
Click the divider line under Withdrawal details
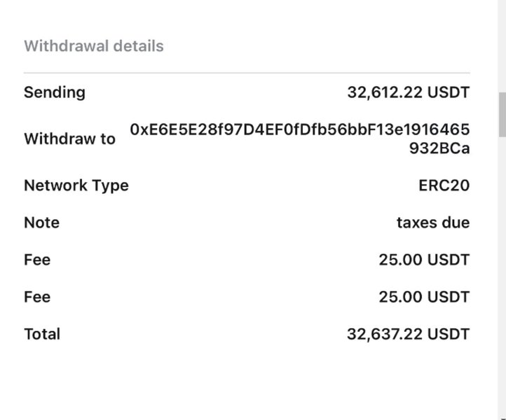click(x=247, y=73)
